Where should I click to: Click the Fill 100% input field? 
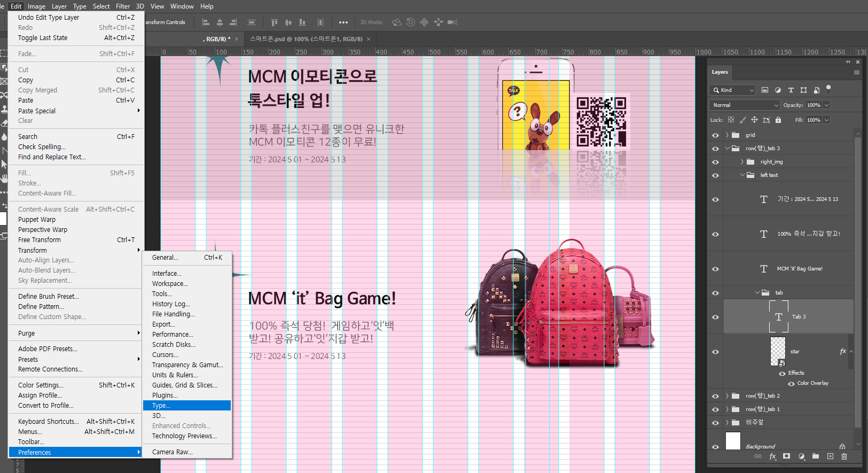[x=814, y=120]
